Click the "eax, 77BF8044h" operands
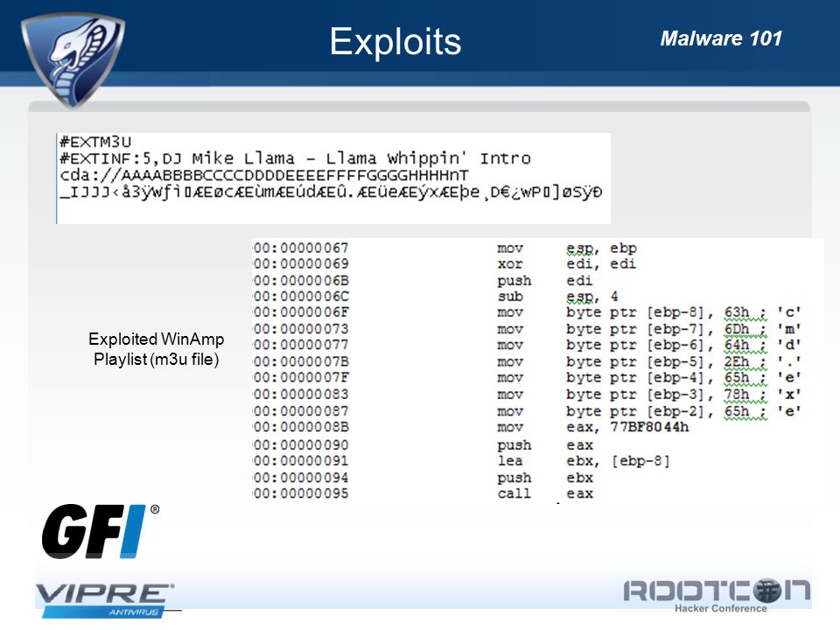The image size is (840, 630). [x=628, y=427]
